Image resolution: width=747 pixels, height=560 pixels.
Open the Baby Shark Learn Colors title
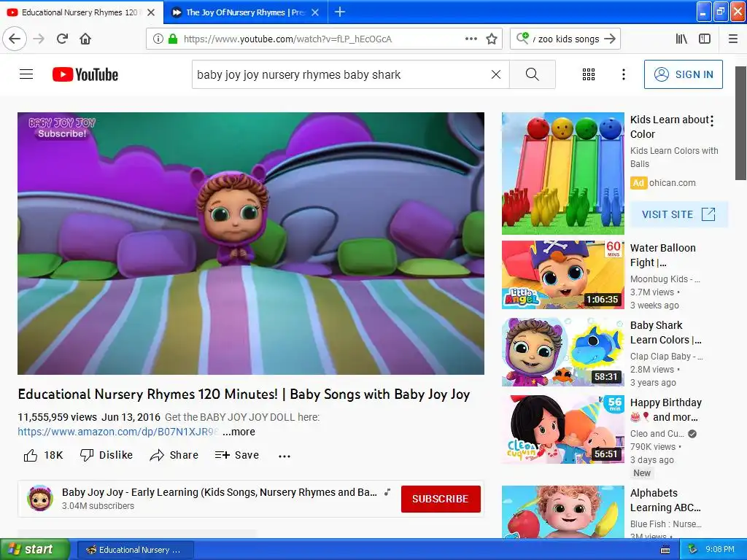click(665, 332)
